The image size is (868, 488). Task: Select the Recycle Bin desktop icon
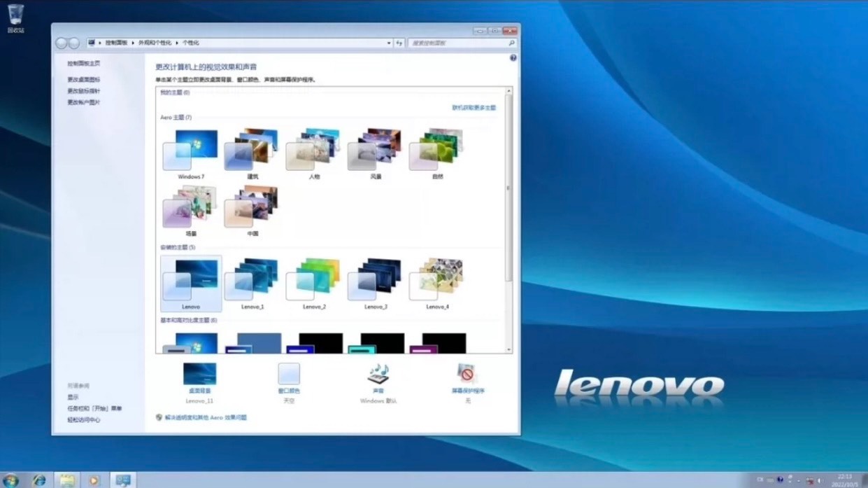pyautogui.click(x=15, y=19)
